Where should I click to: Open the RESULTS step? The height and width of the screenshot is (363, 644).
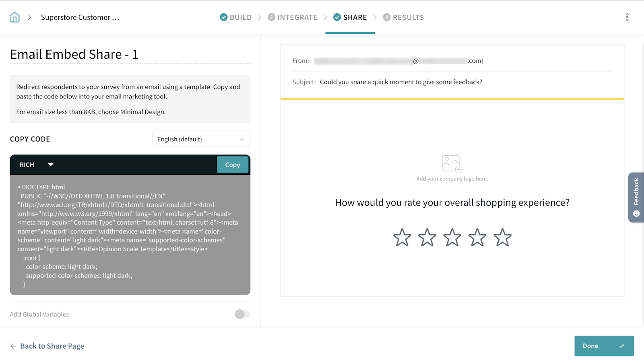(x=403, y=17)
